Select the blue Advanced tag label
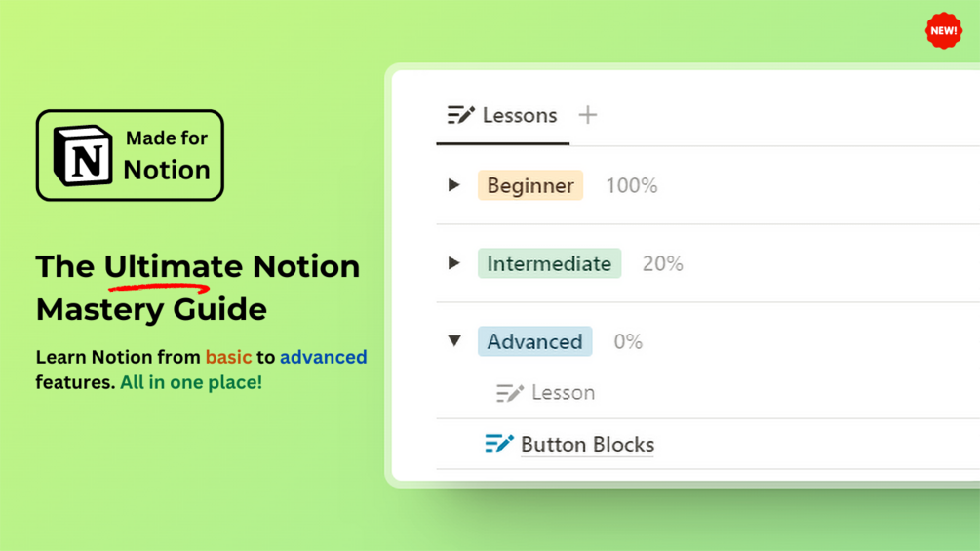The height and width of the screenshot is (551, 980). 535,341
